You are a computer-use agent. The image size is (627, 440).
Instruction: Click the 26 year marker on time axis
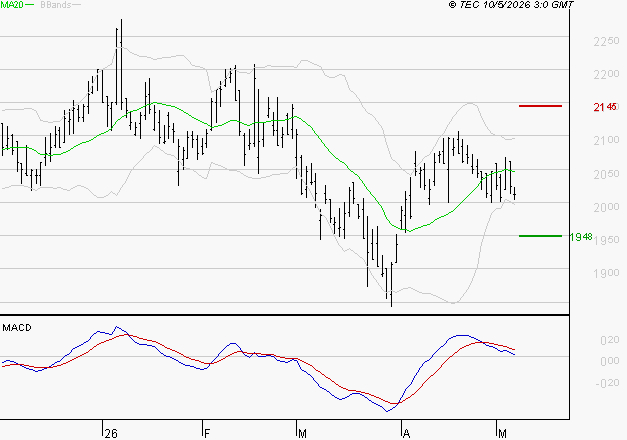pyautogui.click(x=111, y=433)
